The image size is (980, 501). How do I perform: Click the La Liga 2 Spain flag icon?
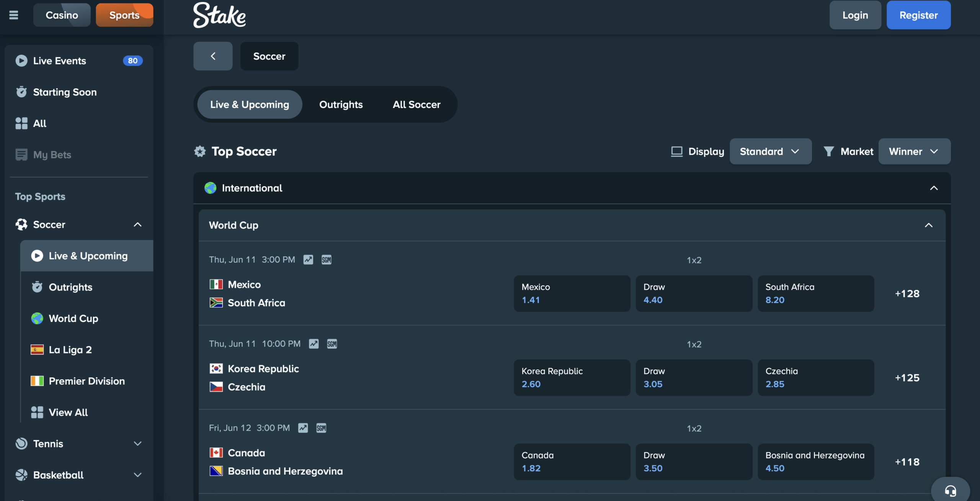[x=37, y=349]
